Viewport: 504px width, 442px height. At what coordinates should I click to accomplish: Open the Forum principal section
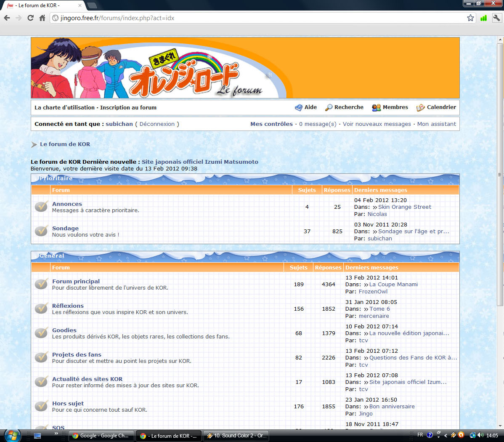(x=76, y=281)
